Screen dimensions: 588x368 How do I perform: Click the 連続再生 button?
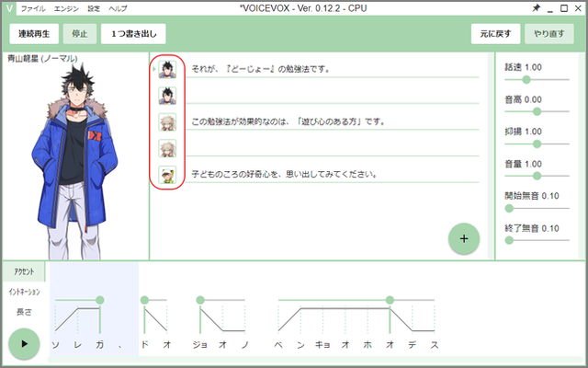(x=35, y=34)
